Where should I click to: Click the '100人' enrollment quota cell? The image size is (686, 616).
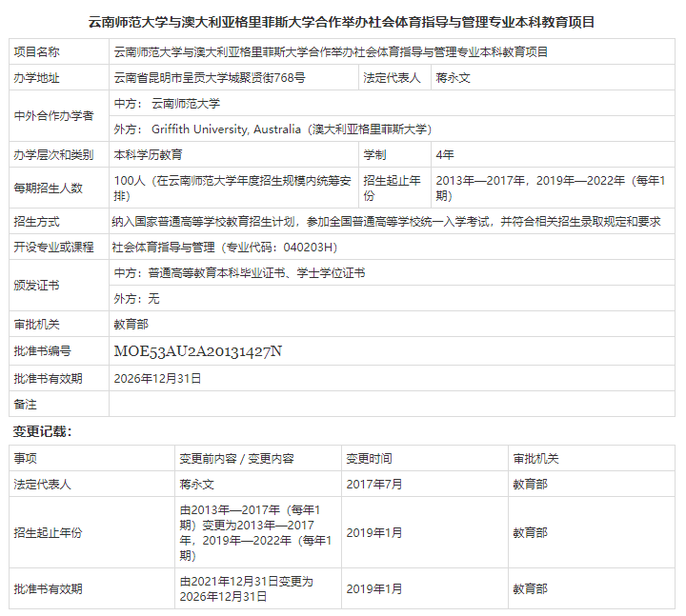pyautogui.click(x=232, y=188)
